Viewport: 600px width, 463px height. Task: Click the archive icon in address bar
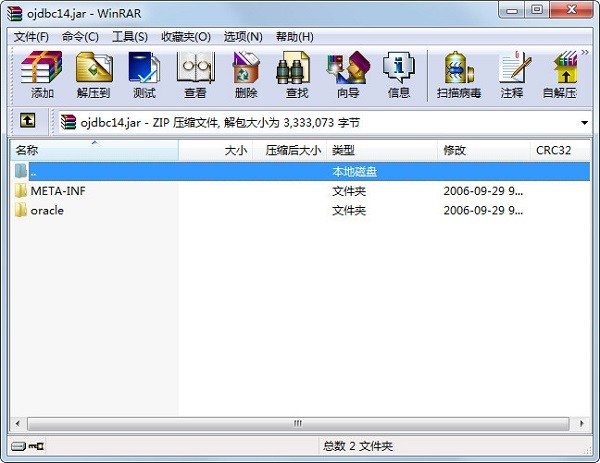(68, 122)
